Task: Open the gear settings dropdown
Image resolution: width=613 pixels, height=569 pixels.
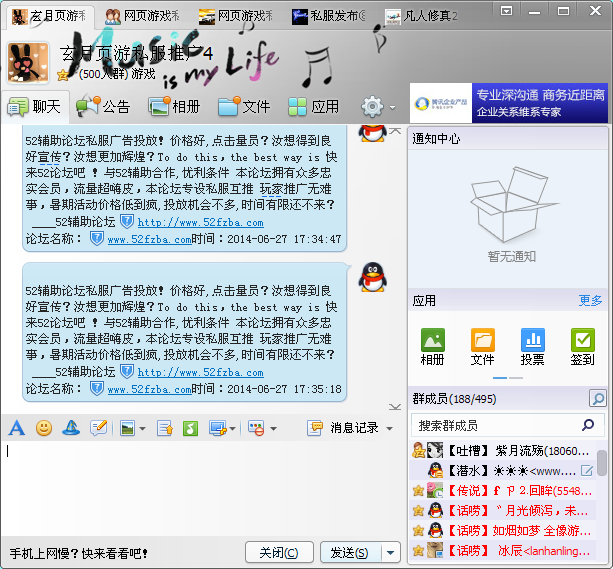Action: pyautogui.click(x=378, y=106)
